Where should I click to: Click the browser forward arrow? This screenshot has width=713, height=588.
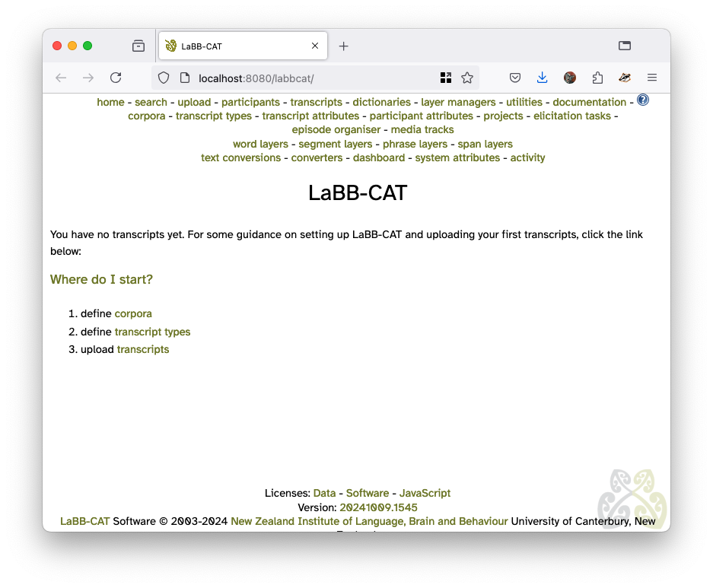coord(88,78)
